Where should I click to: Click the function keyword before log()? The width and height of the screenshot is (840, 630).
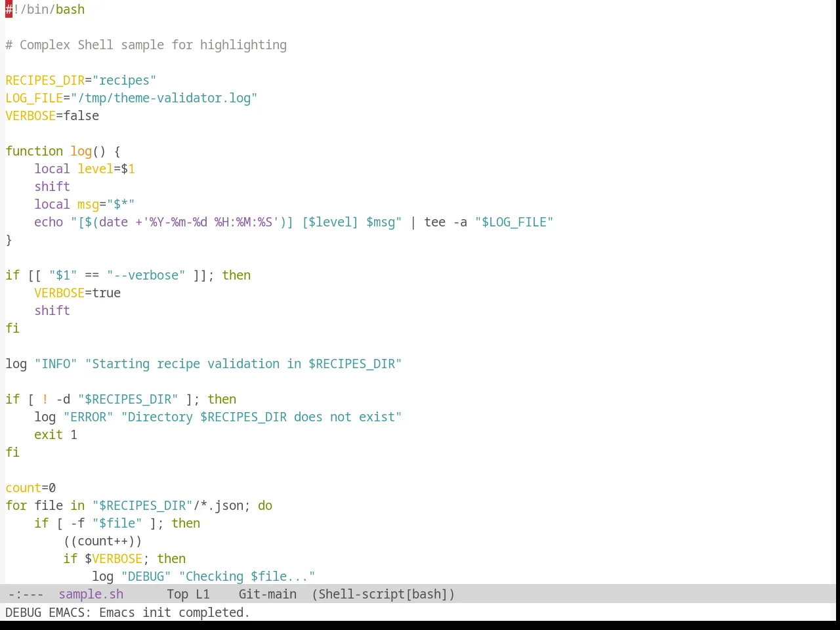pos(34,151)
